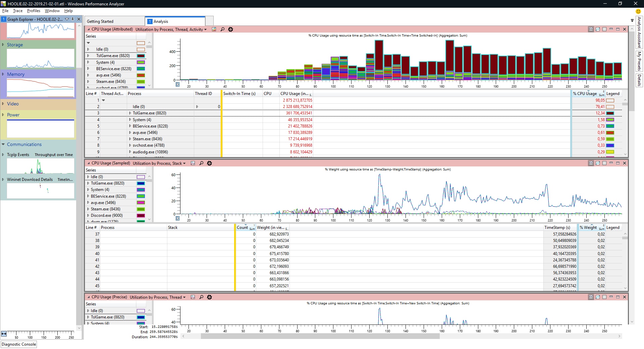The height and width of the screenshot is (349, 644).
Task: Open settings gear in CPU Usage (Precise) header
Action: (210, 297)
